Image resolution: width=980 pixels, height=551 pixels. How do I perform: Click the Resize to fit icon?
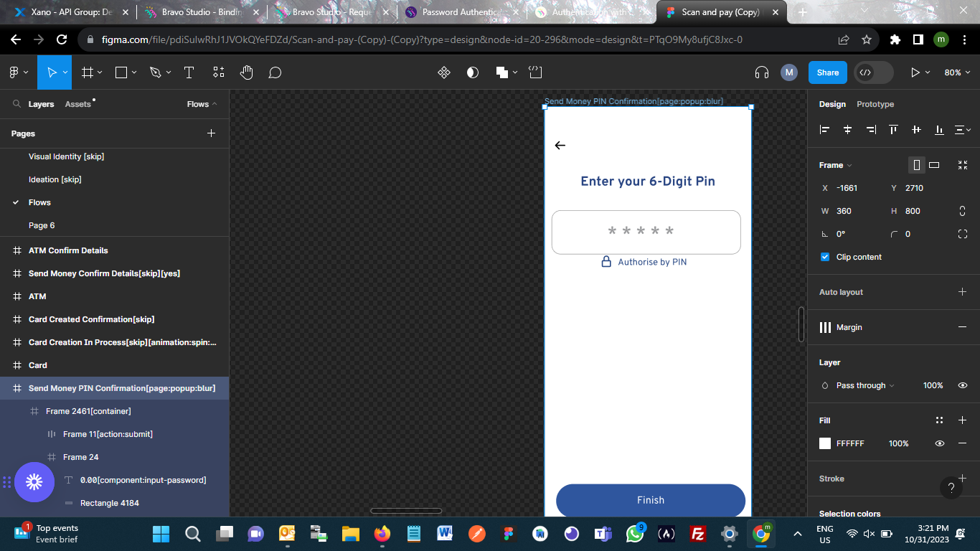coord(963,165)
